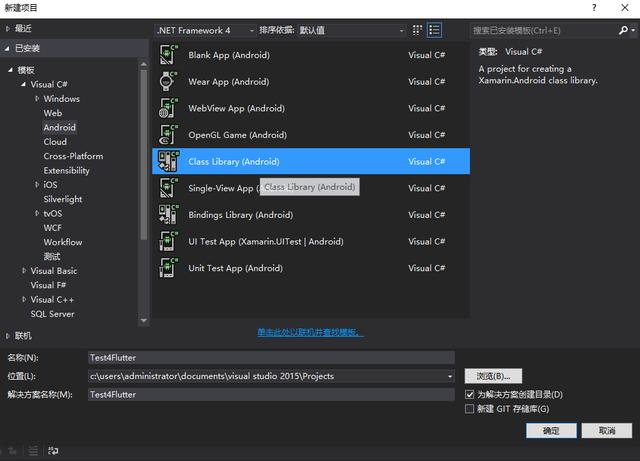Select the Visual F# category
Viewport: 640px width, 461px height.
pyautogui.click(x=48, y=285)
